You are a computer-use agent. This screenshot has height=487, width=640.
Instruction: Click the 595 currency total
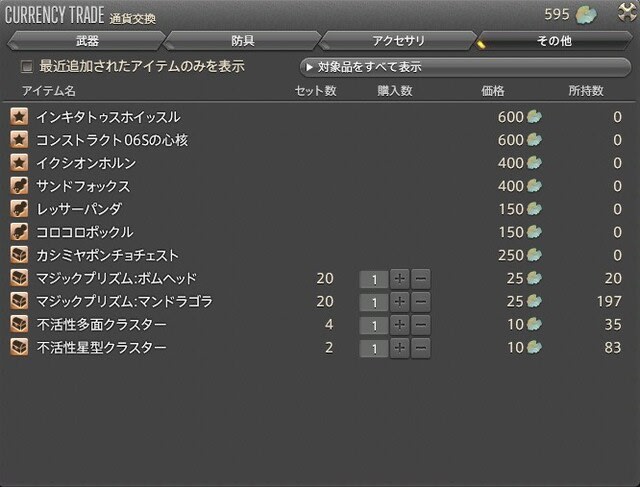[557, 15]
